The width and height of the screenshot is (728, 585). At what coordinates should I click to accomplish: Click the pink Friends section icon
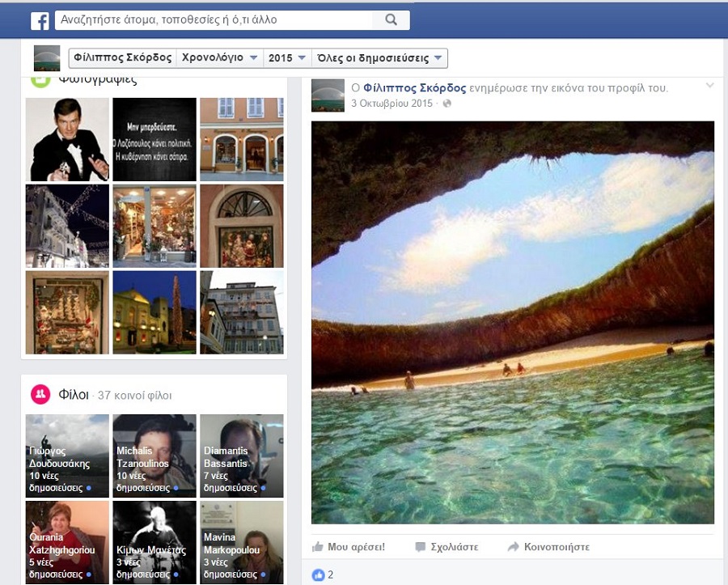pyautogui.click(x=40, y=395)
